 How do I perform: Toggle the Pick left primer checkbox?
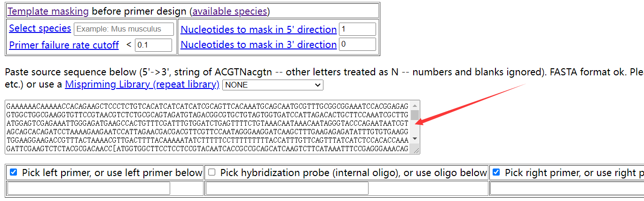tap(13, 172)
